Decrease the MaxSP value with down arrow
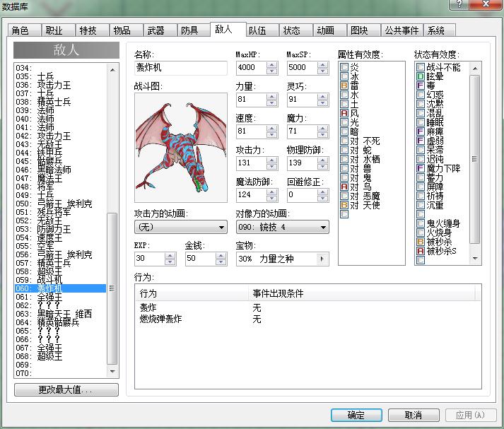This screenshot has width=504, height=429. click(323, 71)
